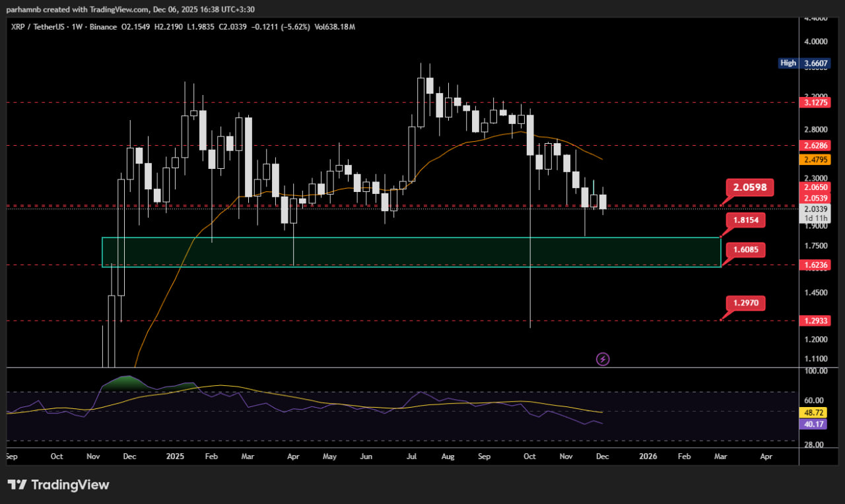Select the green support zone rectangle
The width and height of the screenshot is (845, 504).
click(409, 251)
